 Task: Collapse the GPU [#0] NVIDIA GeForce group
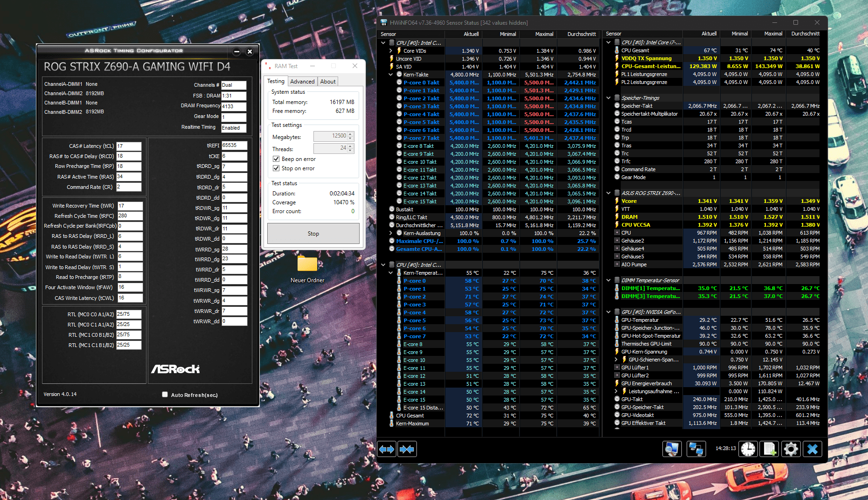coord(609,312)
